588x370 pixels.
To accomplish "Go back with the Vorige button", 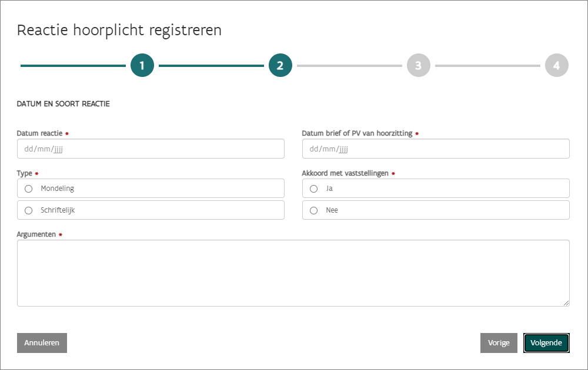I will click(499, 343).
